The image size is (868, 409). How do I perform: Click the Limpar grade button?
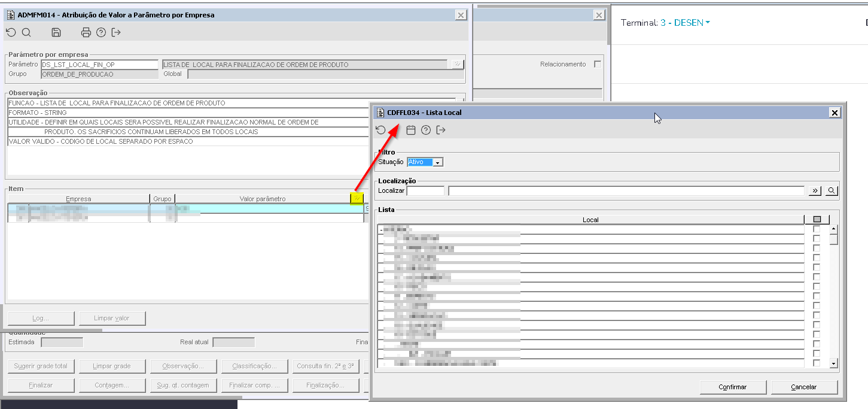(x=112, y=366)
